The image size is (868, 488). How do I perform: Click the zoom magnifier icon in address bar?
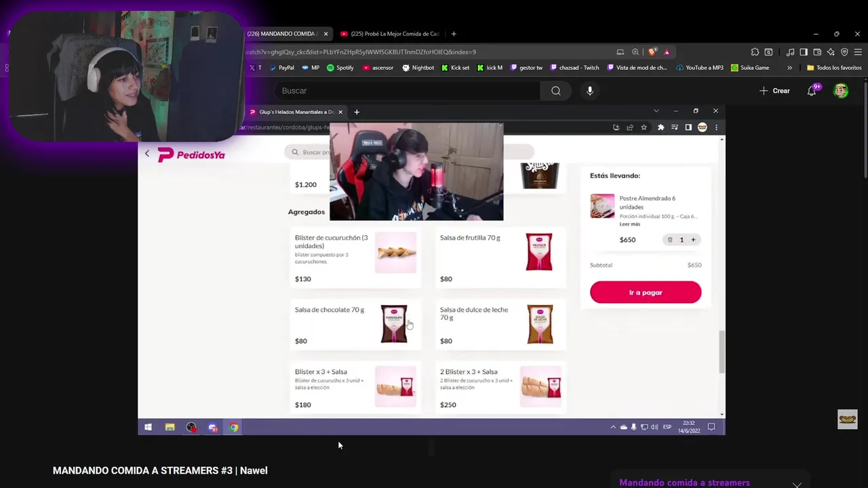coord(635,52)
